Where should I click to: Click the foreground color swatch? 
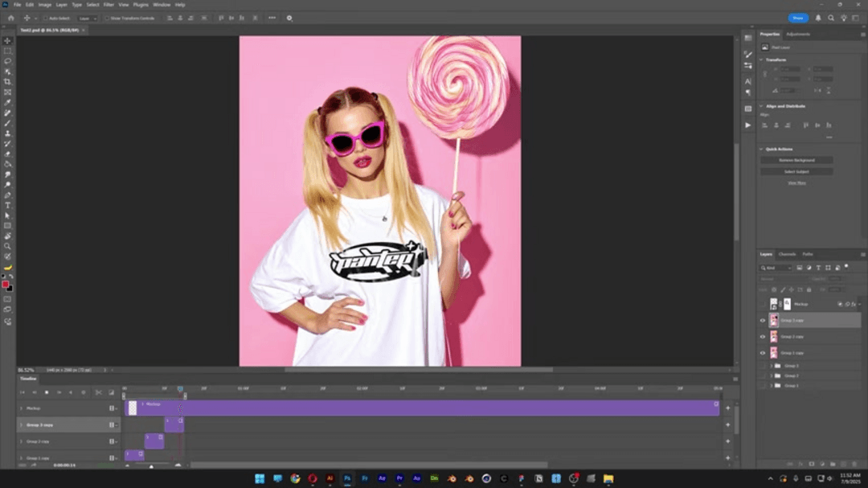point(5,282)
